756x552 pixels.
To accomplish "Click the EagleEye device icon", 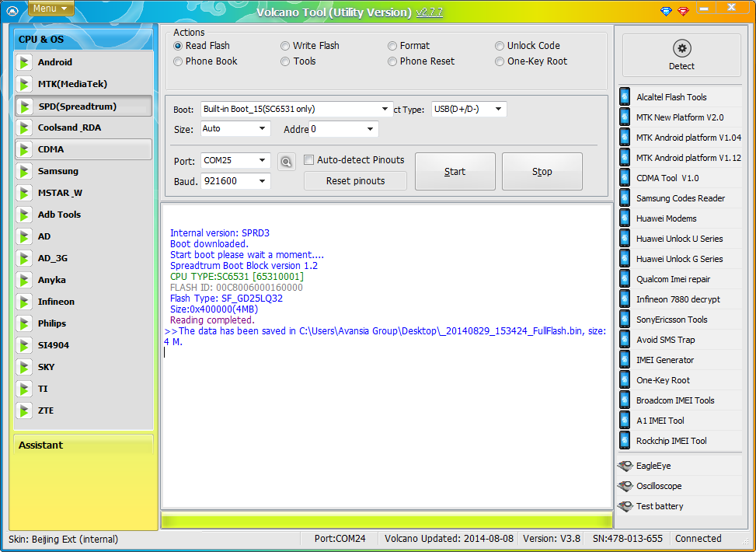I will [625, 466].
